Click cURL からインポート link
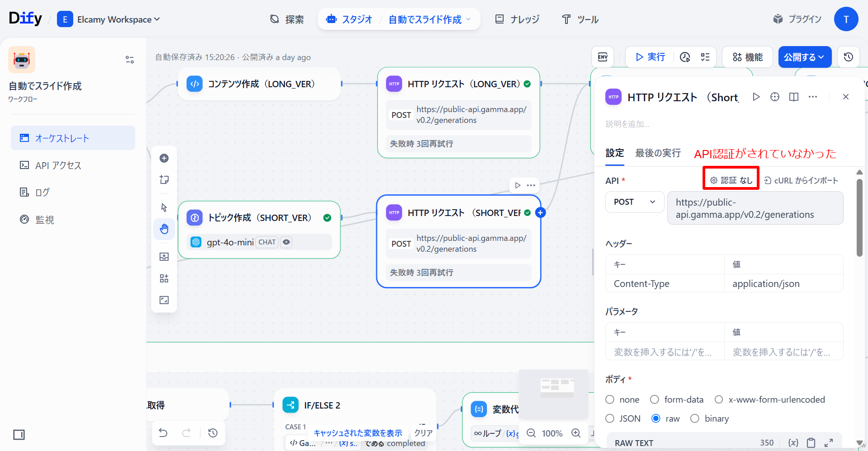Screen dimensions: 868x451 [801, 180]
